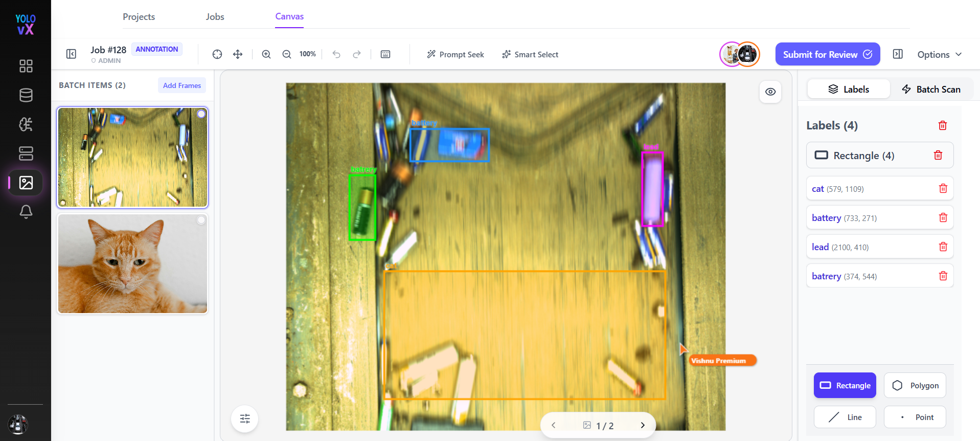Open the Labels tab
980x441 pixels.
click(849, 89)
